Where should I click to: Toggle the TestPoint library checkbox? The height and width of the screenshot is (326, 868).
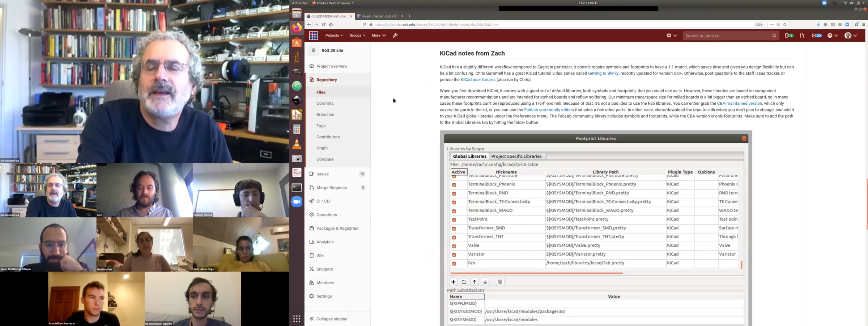(454, 220)
